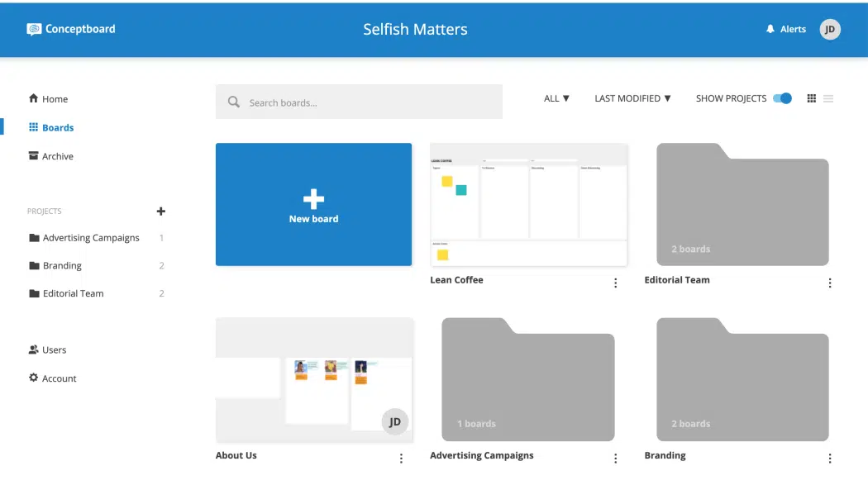The width and height of the screenshot is (868, 485).
Task: Open the Last Modified sort dropdown
Action: [632, 98]
